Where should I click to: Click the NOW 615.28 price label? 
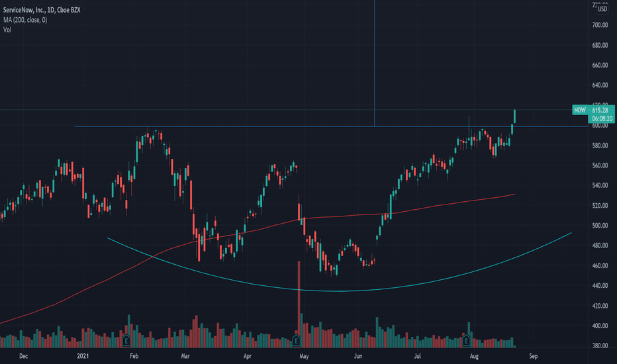pos(593,110)
